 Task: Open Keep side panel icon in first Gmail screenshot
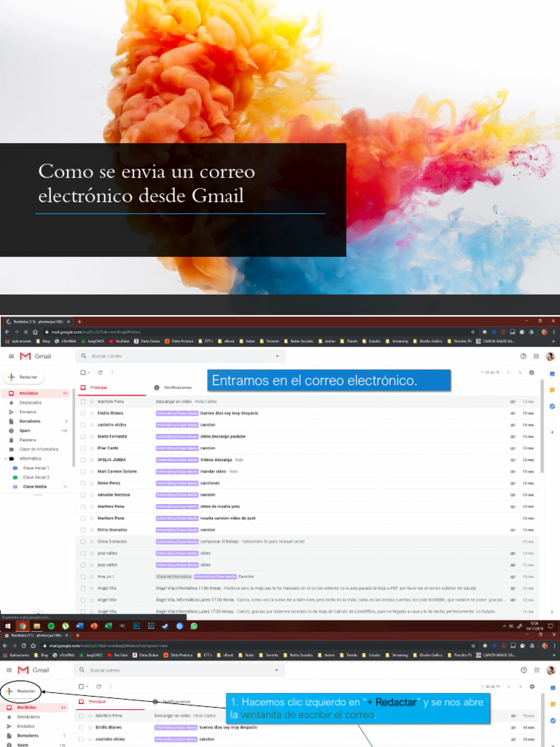click(x=553, y=390)
